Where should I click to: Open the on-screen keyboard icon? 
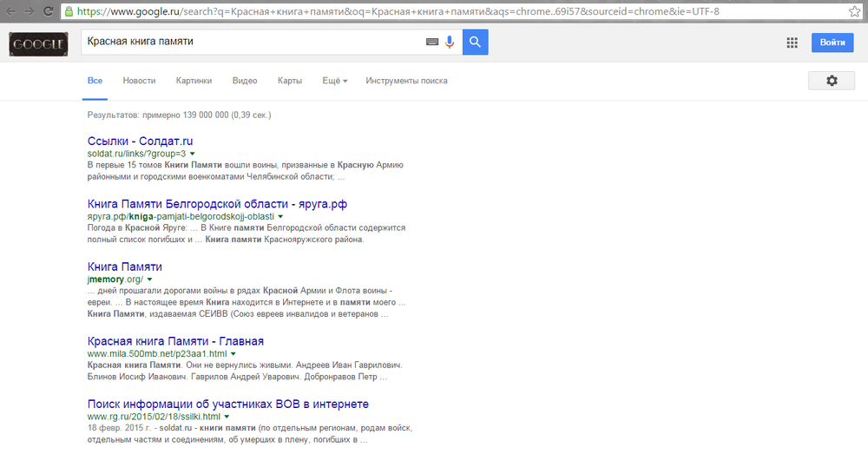(432, 42)
